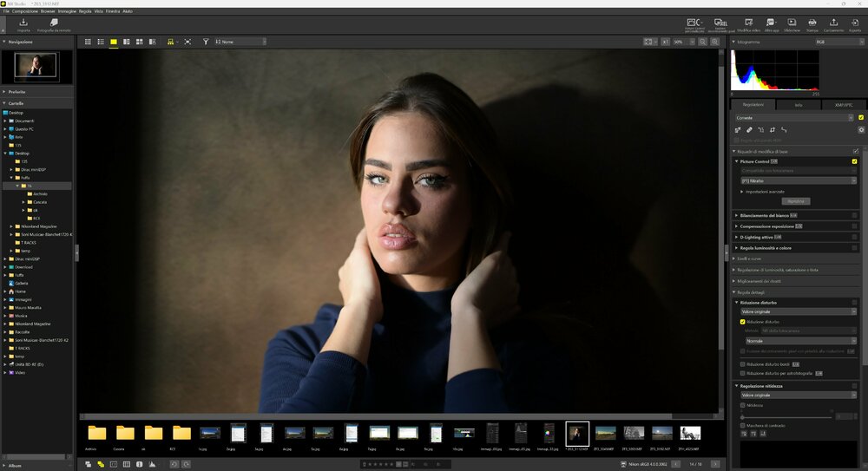Click the Nitidezza slider handle

[x=742, y=416]
